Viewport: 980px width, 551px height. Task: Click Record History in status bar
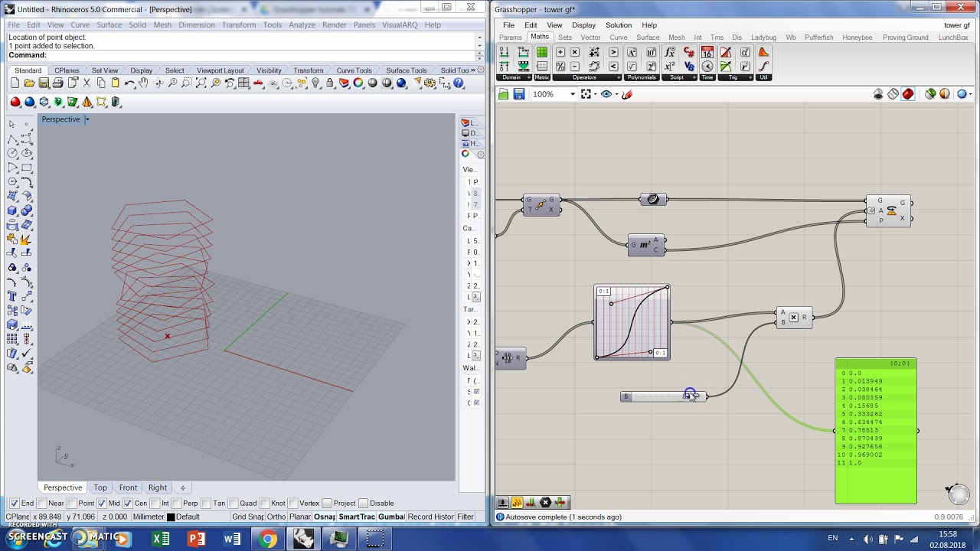pyautogui.click(x=430, y=517)
